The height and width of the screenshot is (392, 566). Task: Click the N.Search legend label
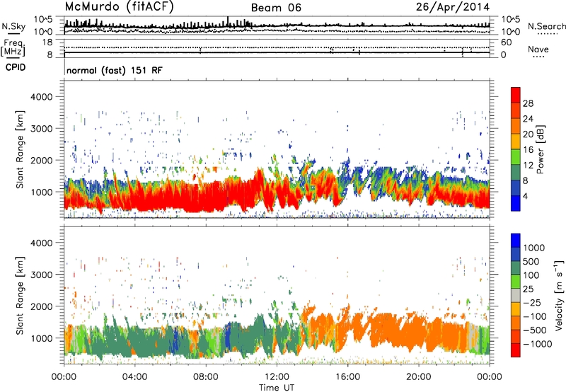pyautogui.click(x=546, y=26)
